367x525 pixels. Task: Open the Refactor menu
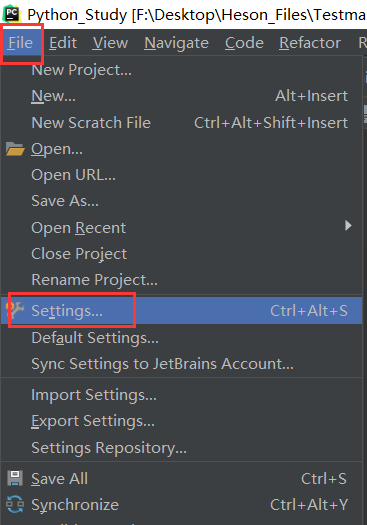pyautogui.click(x=310, y=43)
